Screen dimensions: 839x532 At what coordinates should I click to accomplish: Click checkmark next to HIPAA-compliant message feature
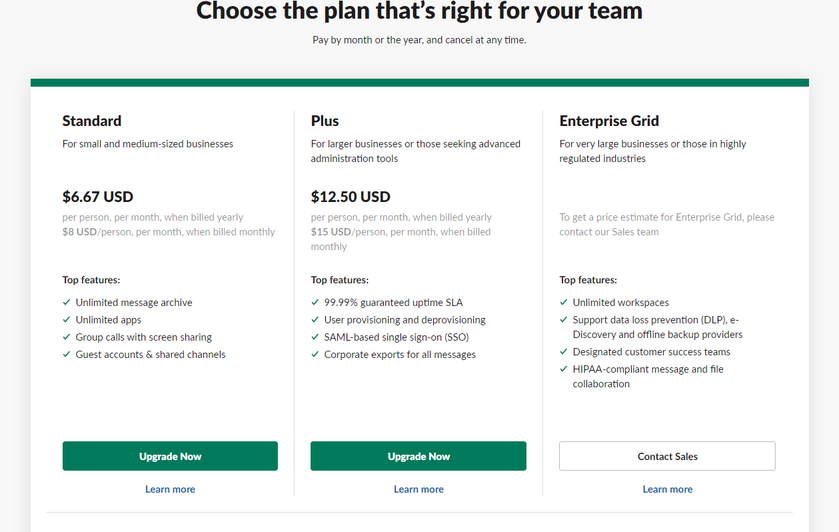coord(564,370)
